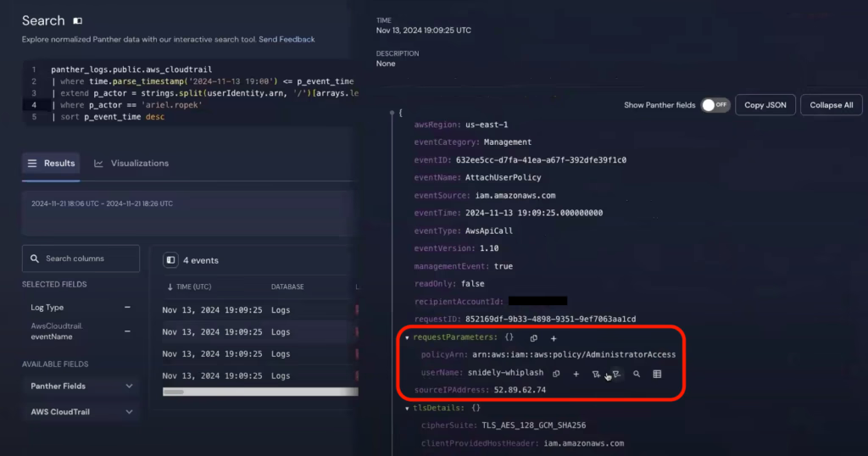Image resolution: width=868 pixels, height=456 pixels.
Task: Open the Send Feedback link
Action: pyautogui.click(x=287, y=39)
